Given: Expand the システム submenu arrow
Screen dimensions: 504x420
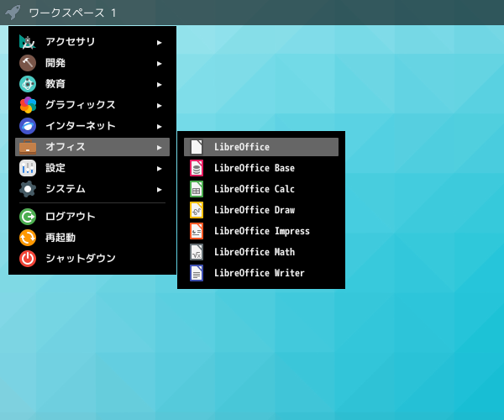Looking at the screenshot, I should tap(159, 190).
